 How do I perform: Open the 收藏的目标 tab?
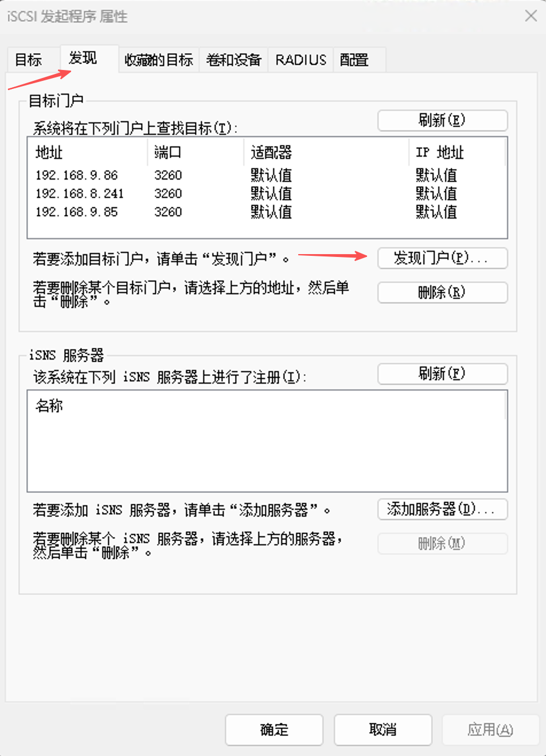(x=159, y=60)
